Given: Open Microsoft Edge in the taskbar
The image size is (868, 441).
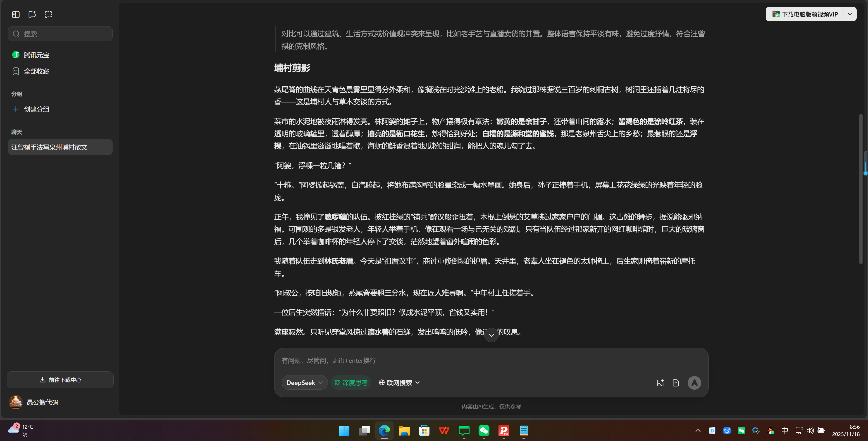Looking at the screenshot, I should pos(384,431).
